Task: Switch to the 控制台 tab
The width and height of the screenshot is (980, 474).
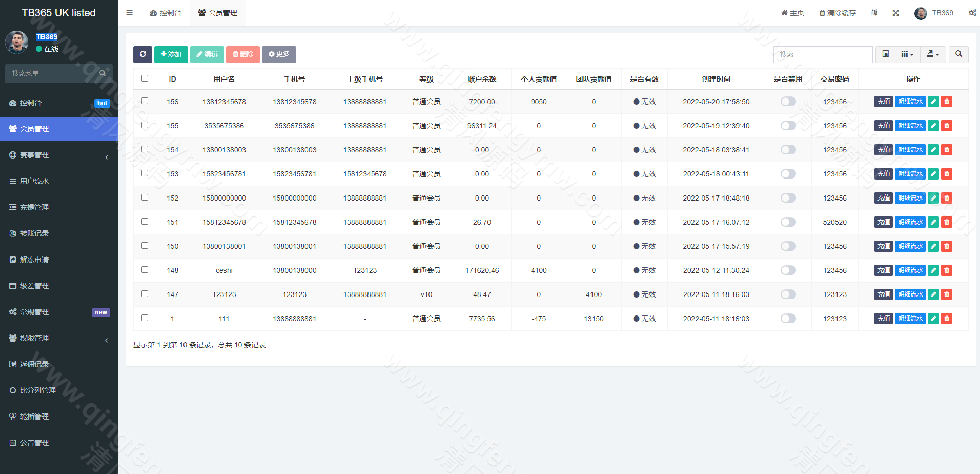Action: [166, 13]
